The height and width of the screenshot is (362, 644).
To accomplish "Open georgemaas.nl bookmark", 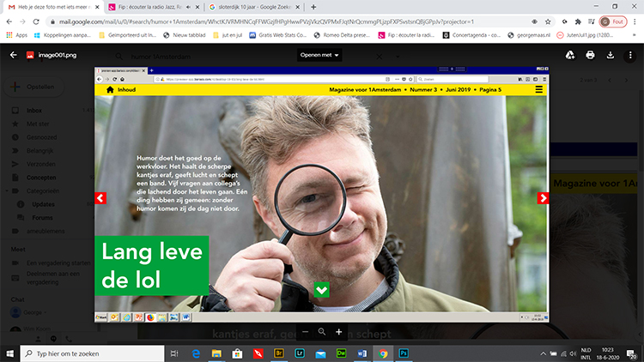I will 529,35.
